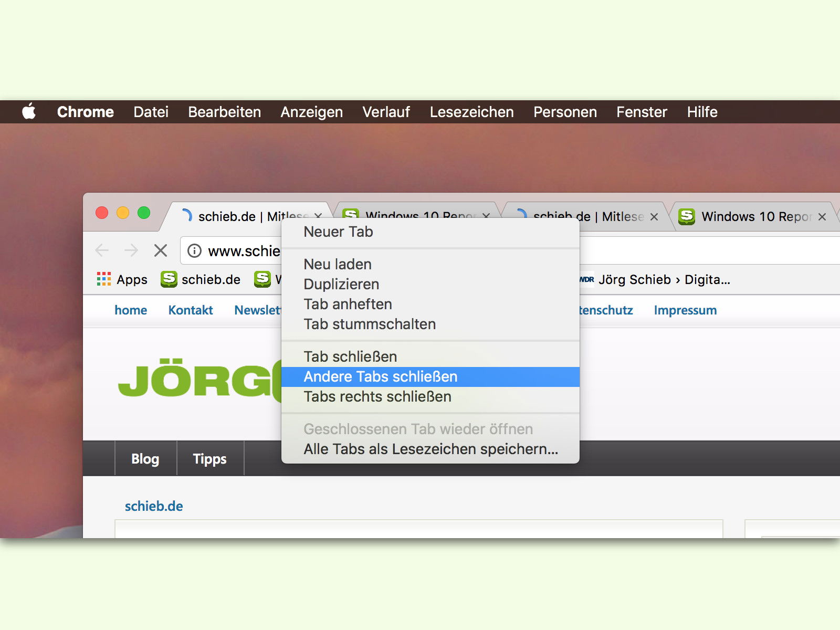Click the browser forward arrow
This screenshot has height=630, width=840.
pos(131,250)
